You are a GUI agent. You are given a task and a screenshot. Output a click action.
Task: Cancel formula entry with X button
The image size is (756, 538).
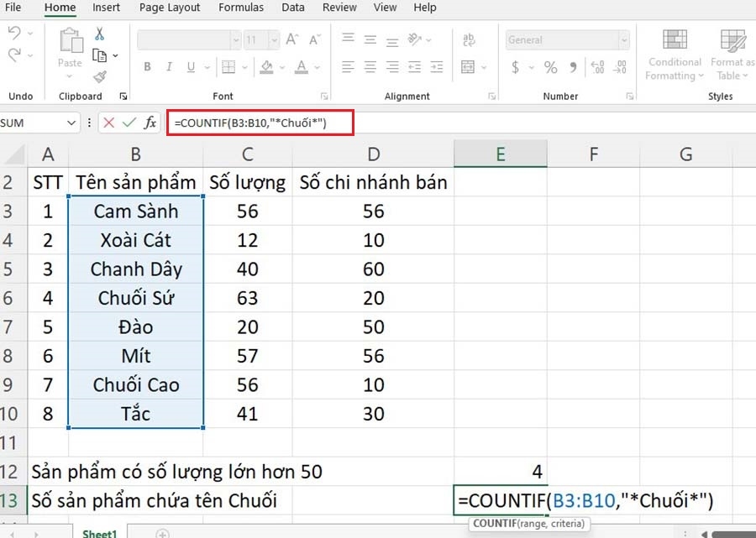(109, 123)
